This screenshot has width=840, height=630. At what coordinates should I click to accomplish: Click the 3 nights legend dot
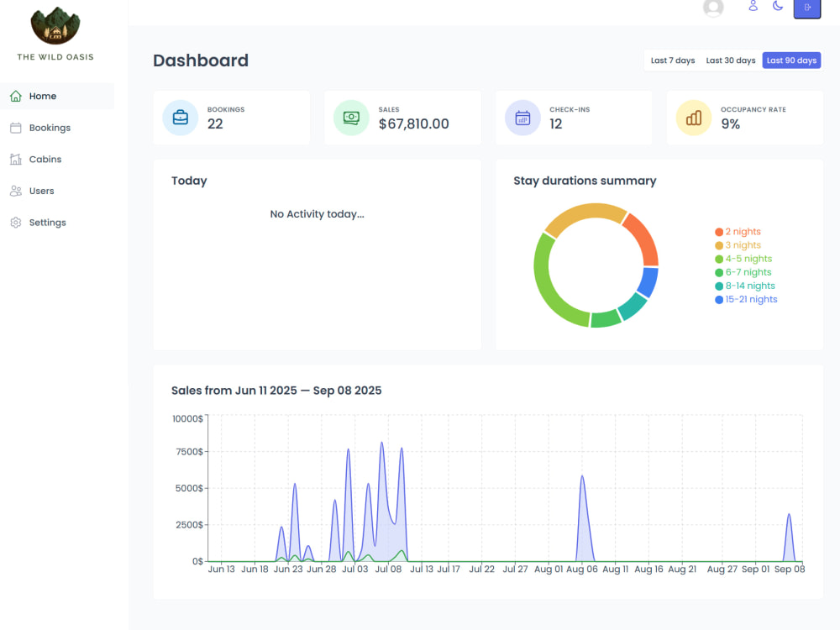coord(719,245)
